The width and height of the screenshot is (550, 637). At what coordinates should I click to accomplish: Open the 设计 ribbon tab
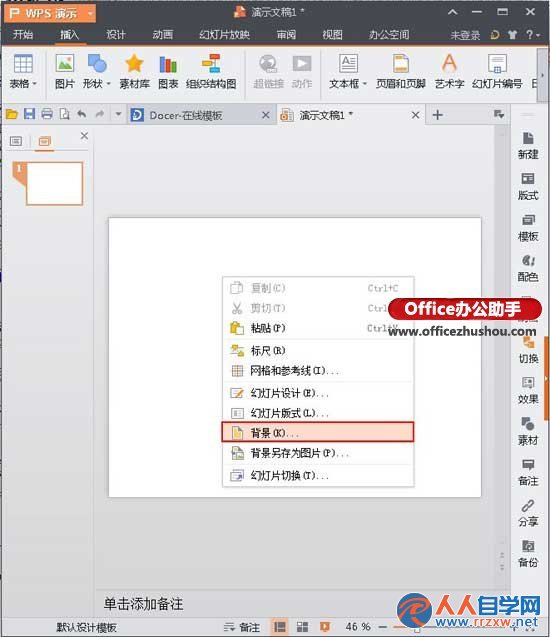coord(116,35)
